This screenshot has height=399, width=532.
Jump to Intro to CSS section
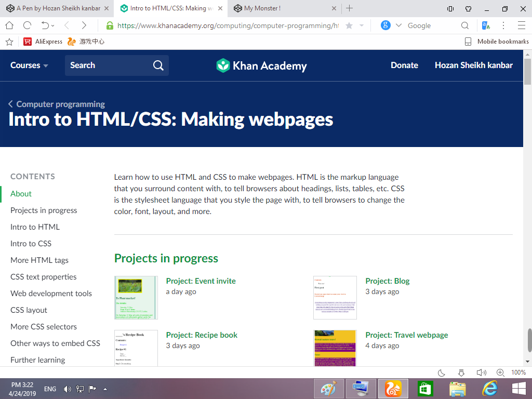(x=31, y=244)
